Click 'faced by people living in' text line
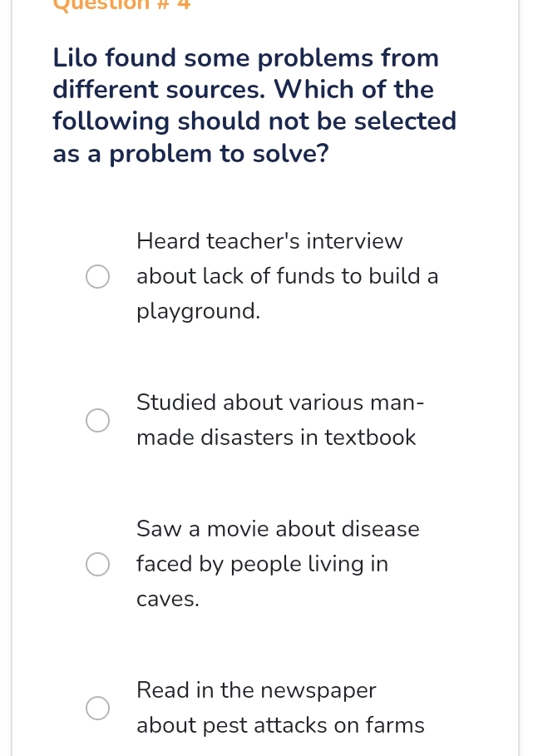 coord(262,565)
